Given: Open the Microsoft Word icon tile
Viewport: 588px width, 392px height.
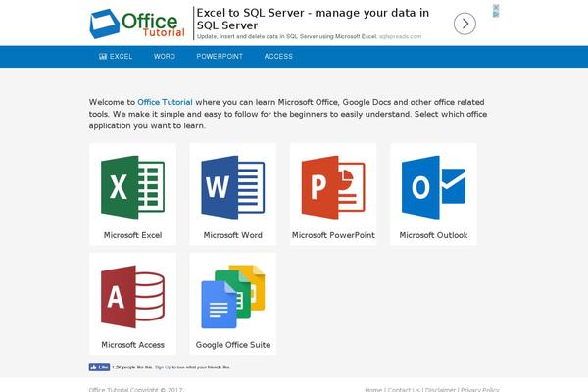Looking at the screenshot, I should click(x=233, y=194).
